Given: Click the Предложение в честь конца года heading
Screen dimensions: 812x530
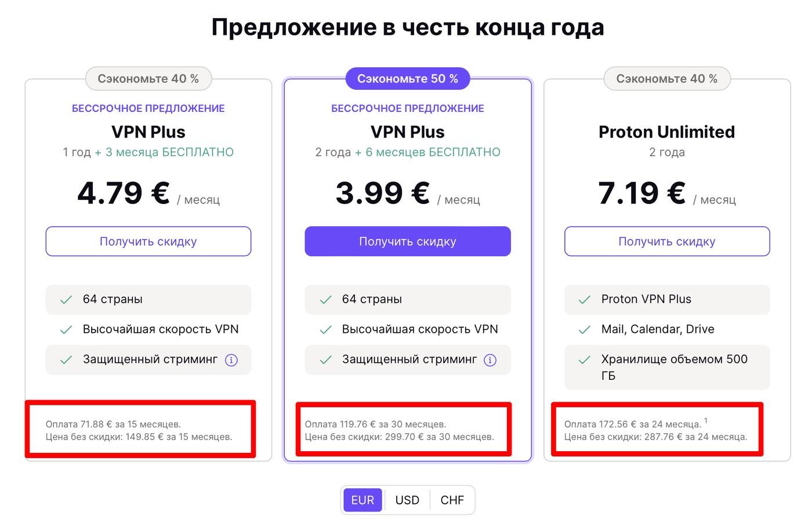Looking at the screenshot, I should 408,27.
